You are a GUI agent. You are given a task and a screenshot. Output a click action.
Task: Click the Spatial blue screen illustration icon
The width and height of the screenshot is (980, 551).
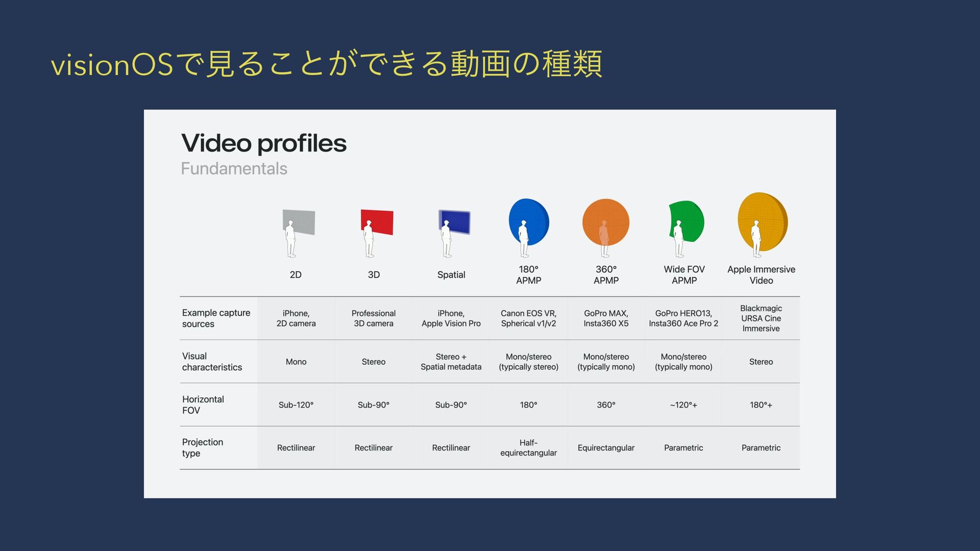454,233
